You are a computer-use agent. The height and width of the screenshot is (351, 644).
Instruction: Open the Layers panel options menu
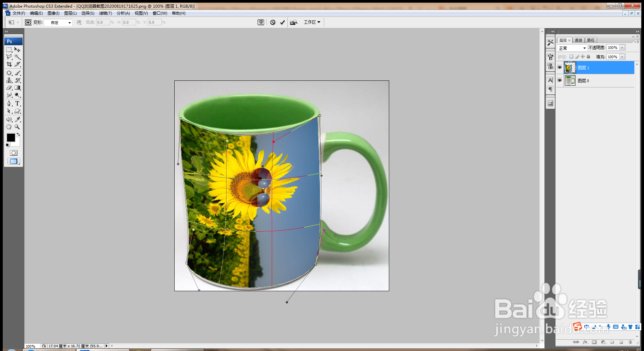[636, 42]
